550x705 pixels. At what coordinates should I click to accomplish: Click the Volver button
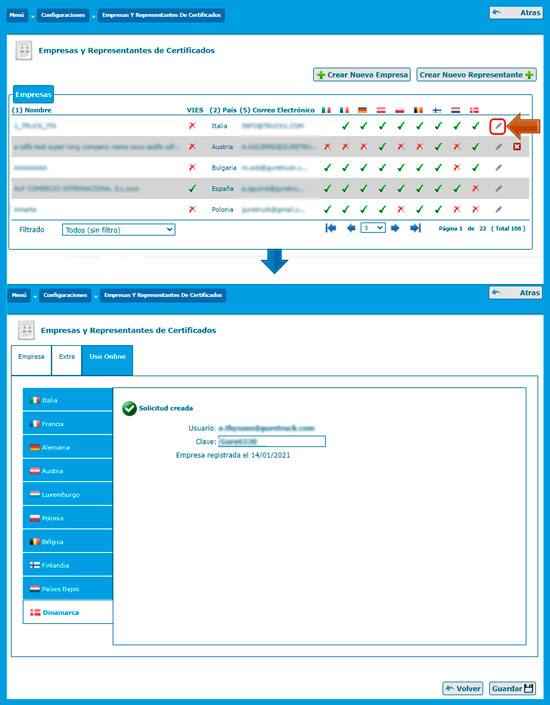[463, 688]
